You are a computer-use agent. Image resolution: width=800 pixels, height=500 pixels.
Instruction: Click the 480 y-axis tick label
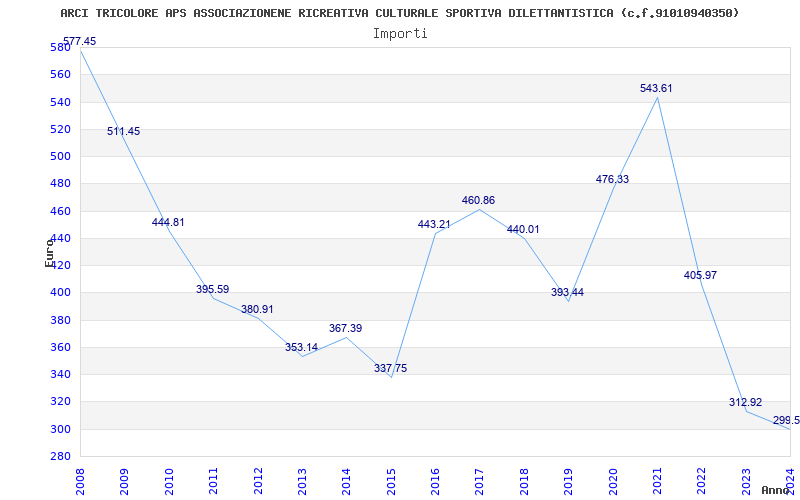[x=60, y=184]
